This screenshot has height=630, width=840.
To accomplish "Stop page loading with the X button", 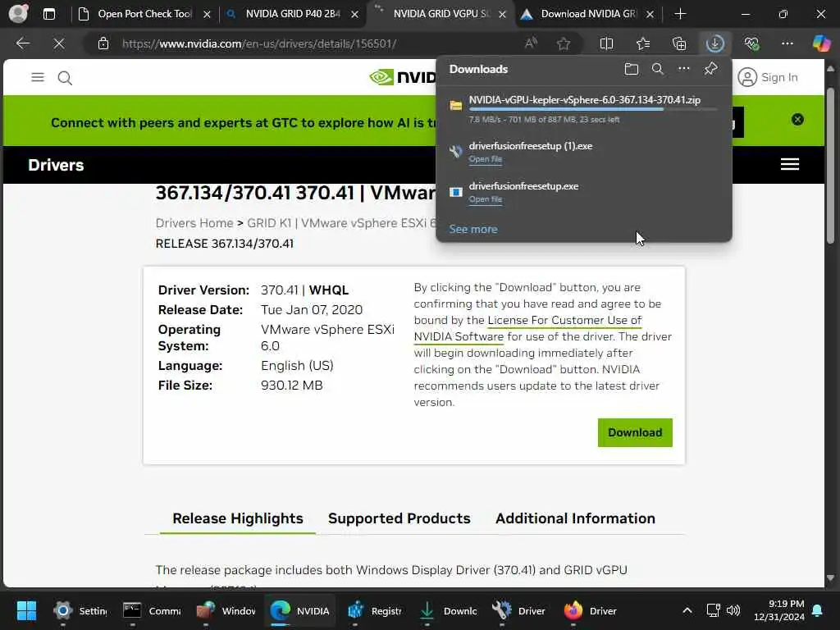I will (x=59, y=43).
